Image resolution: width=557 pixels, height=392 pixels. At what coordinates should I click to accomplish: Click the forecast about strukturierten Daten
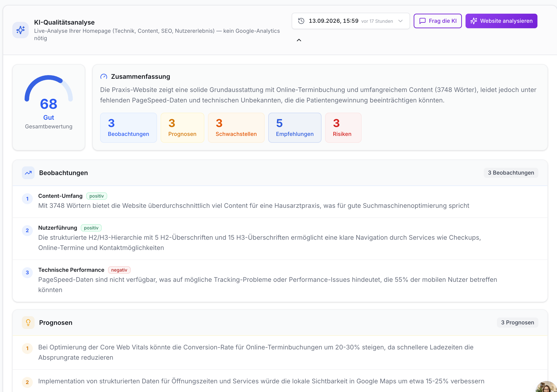261,381
